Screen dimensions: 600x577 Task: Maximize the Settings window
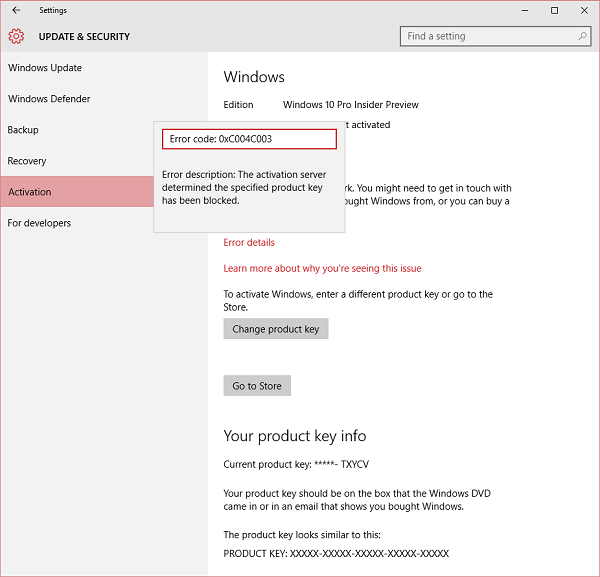tap(554, 10)
